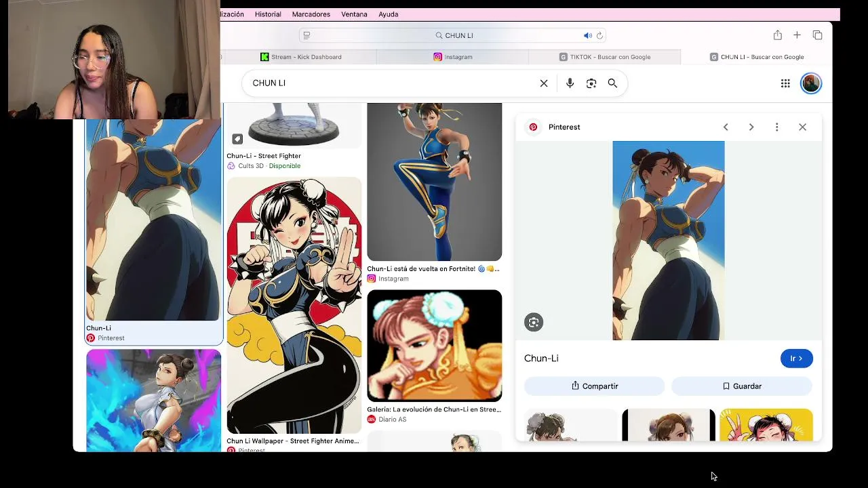Viewport: 868px width, 488px height.
Task: Switch to Stream - Kick Dashboard tab
Action: (x=301, y=57)
